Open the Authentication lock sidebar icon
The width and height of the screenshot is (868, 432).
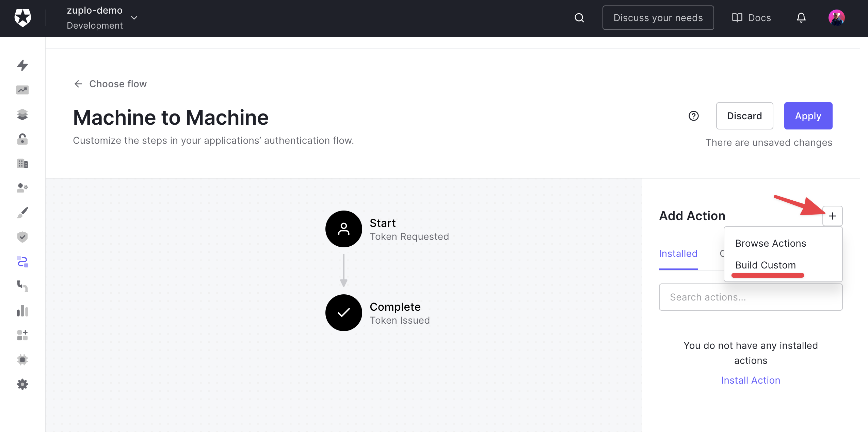tap(22, 139)
